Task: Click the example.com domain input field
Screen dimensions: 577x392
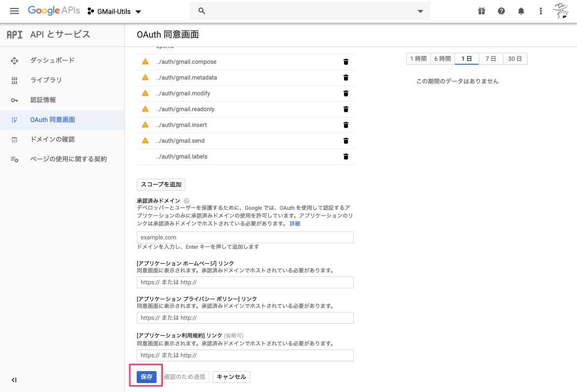Action: click(x=245, y=237)
